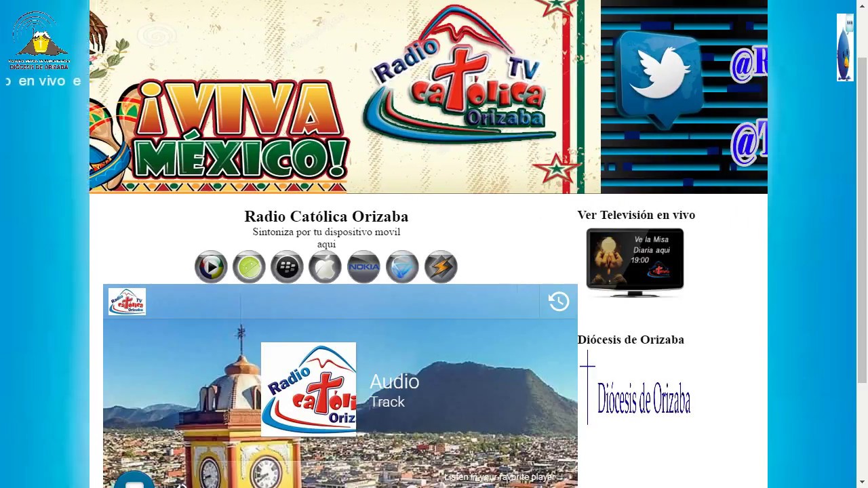Viewport: 868px width, 488px height.
Task: Stop the radio stream playback
Action: tap(134, 481)
